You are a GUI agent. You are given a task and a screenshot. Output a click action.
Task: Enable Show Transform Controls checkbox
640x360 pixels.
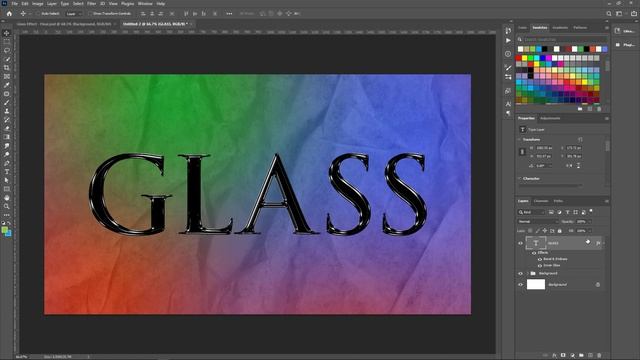pos(90,13)
